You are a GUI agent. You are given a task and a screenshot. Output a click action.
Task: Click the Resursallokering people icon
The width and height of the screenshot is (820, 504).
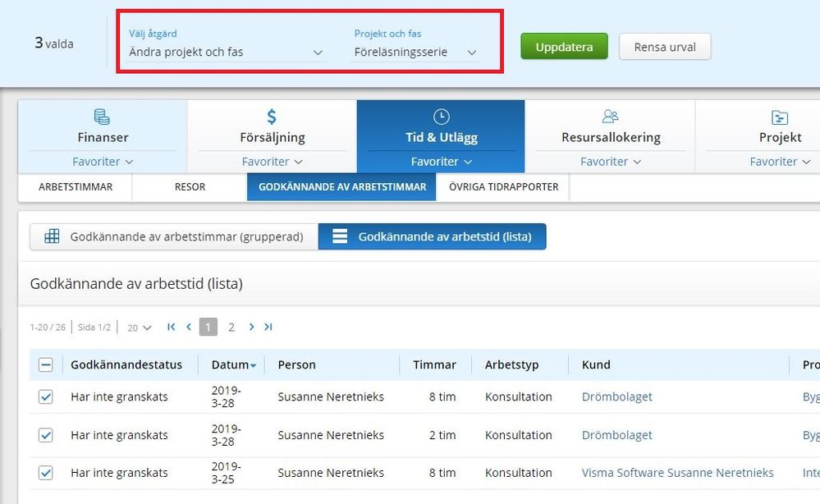click(611, 117)
